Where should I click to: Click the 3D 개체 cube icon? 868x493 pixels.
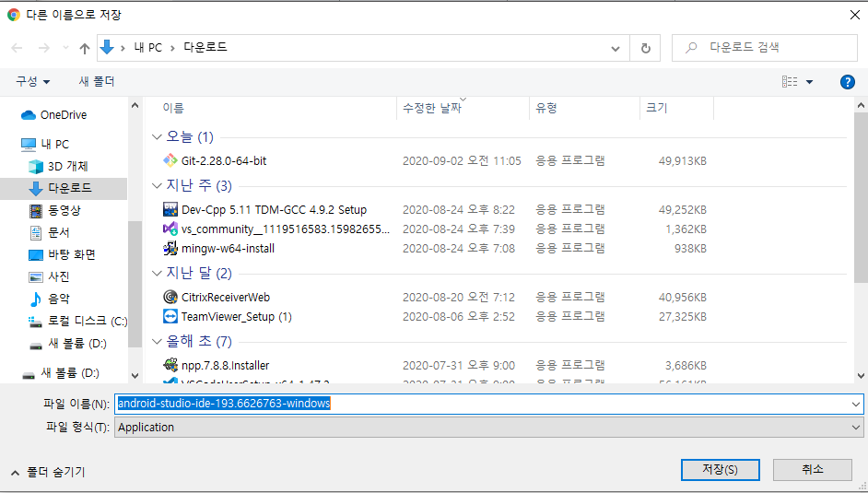click(x=36, y=166)
